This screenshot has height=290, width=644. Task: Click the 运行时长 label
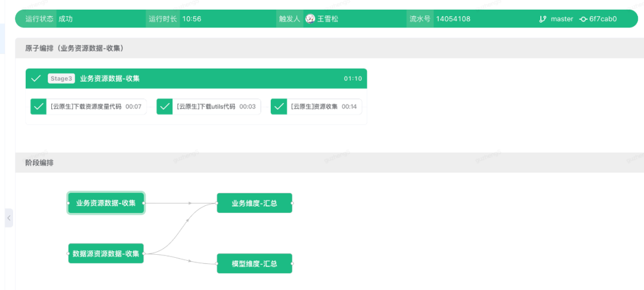163,19
